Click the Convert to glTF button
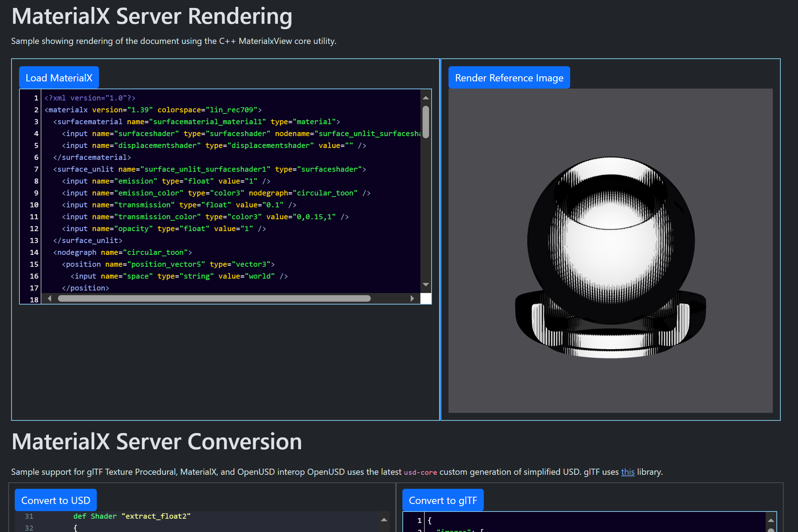 443,500
